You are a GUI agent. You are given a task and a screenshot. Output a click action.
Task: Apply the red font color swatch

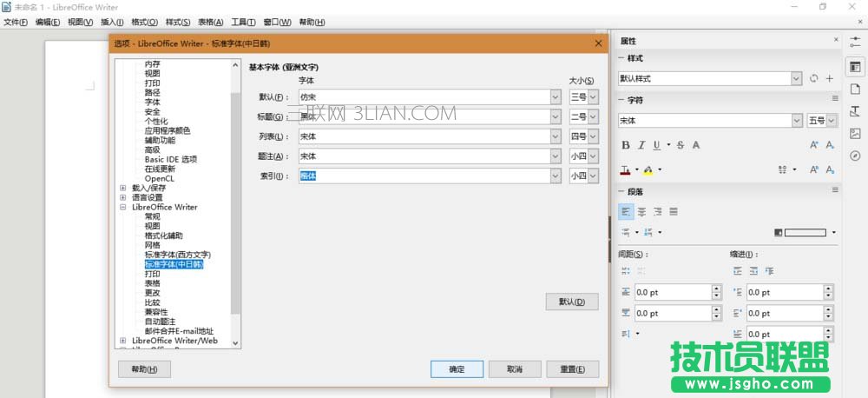click(626, 170)
